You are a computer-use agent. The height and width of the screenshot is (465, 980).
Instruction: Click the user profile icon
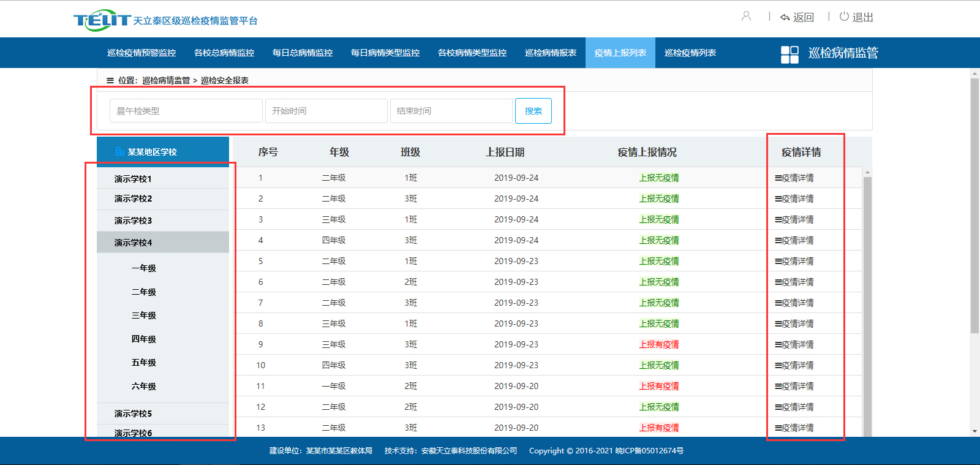746,17
